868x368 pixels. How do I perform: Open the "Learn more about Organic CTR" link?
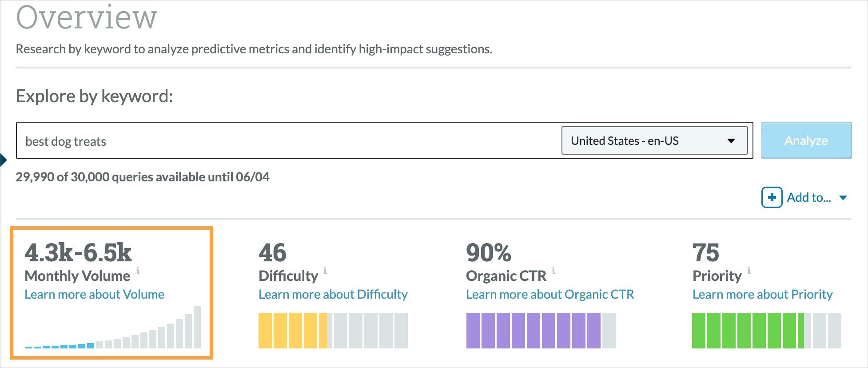[549, 294]
